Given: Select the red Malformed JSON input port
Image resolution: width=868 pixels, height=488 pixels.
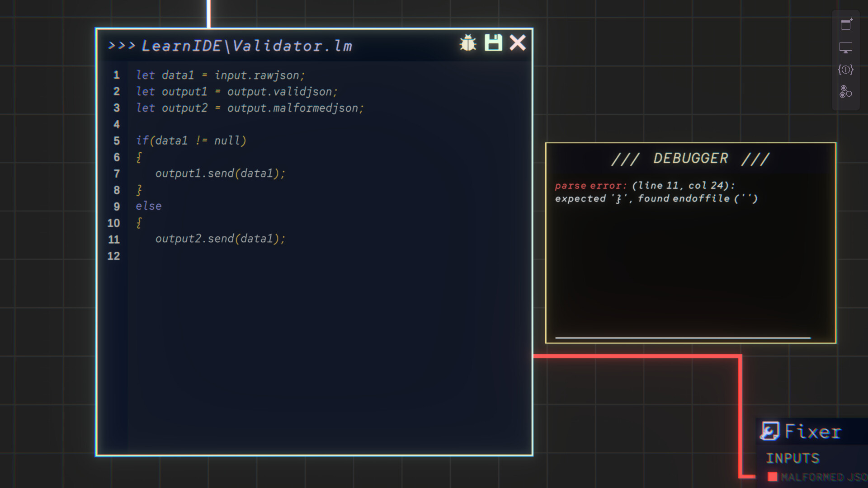Looking at the screenshot, I should tap(773, 477).
